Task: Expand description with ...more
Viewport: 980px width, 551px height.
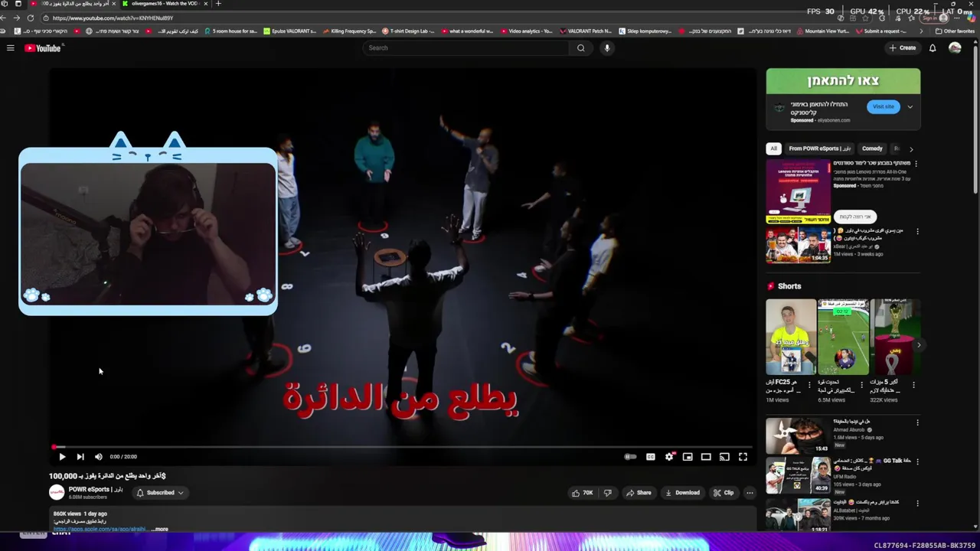Action: pyautogui.click(x=160, y=529)
